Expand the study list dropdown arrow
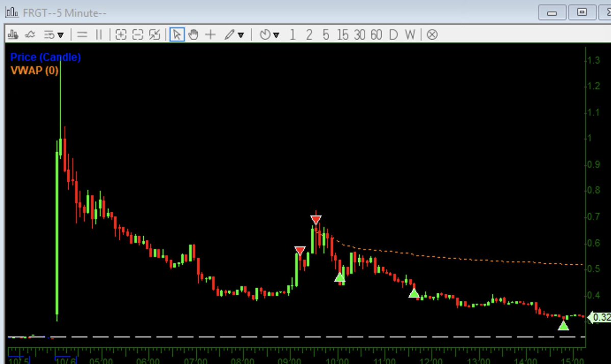Image resolution: width=611 pixels, height=364 pixels. pos(61,35)
